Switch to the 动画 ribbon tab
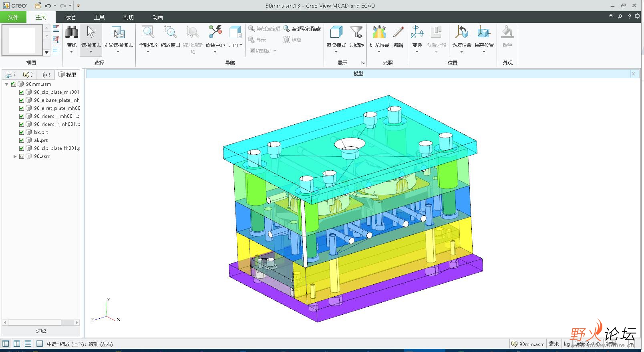This screenshot has height=352, width=644. tap(158, 17)
